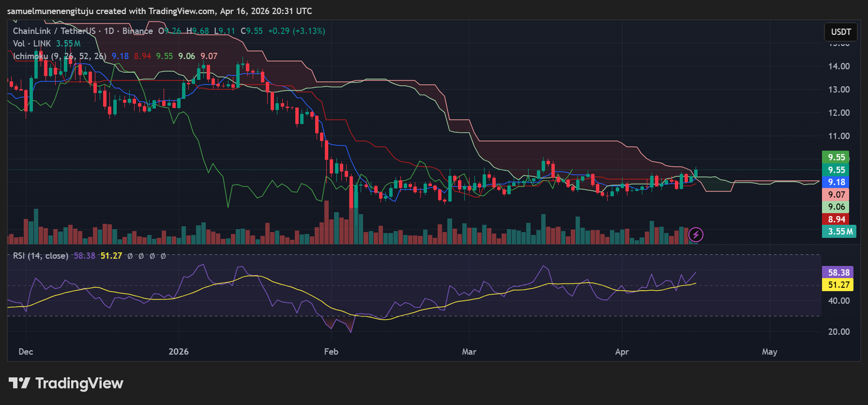This screenshot has height=405, width=868.
Task: Click the purple lightning bolt icon
Action: pos(695,235)
